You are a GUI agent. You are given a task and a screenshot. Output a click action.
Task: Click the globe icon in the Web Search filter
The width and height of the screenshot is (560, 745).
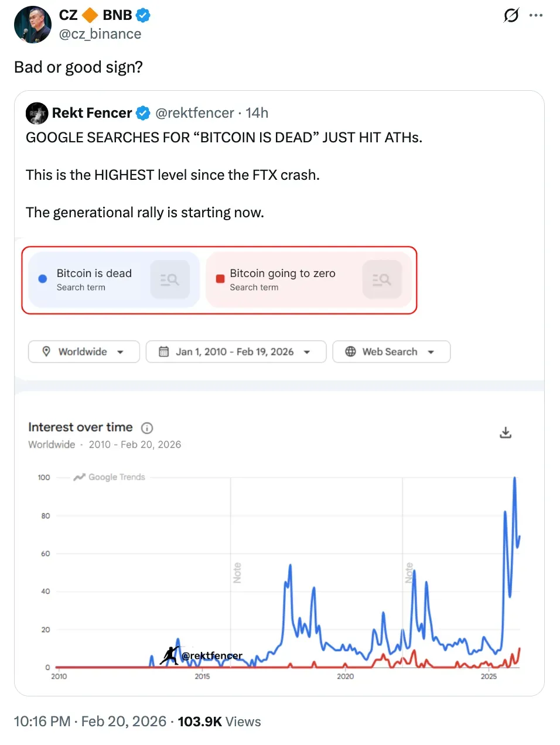click(x=350, y=351)
